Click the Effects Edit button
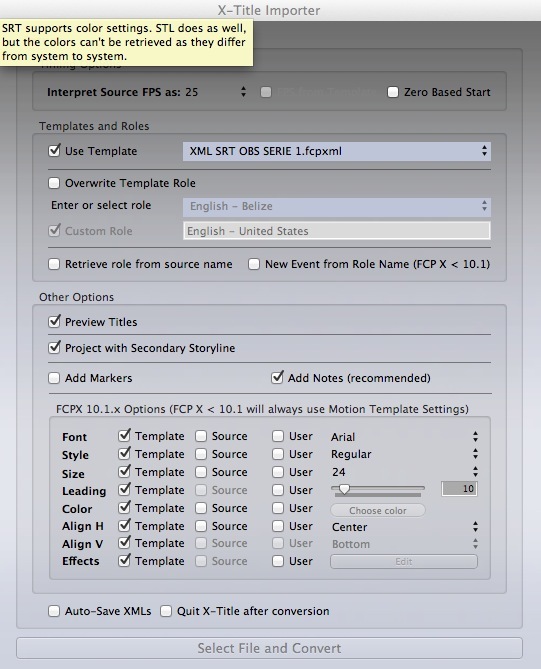Viewport: 541px width, 669px height. tap(404, 561)
